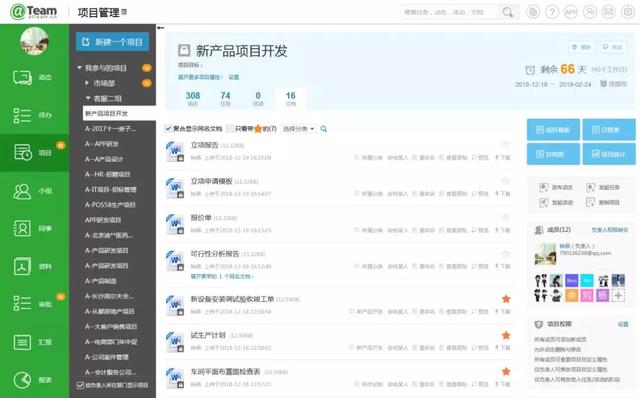
Task: Toggle the only-starred documents checkbox
Action: pos(230,129)
